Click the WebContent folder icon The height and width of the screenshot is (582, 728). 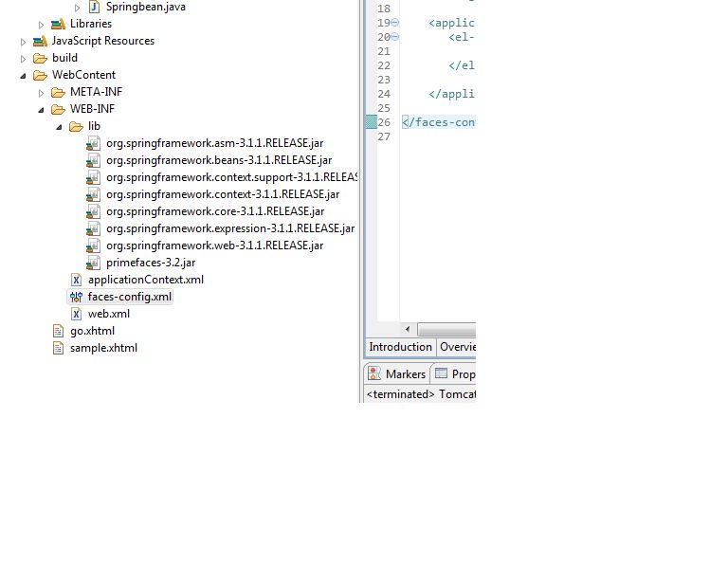tap(40, 75)
